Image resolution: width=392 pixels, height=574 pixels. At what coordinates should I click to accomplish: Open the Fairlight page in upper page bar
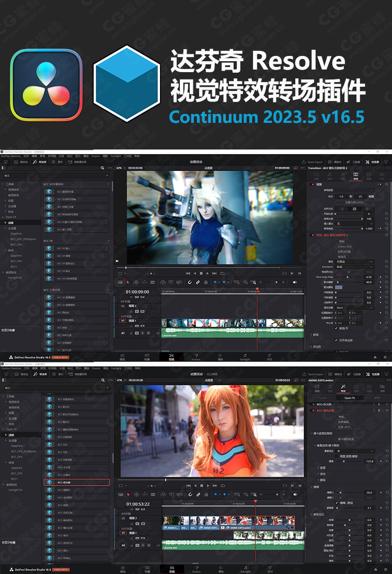tap(245, 357)
